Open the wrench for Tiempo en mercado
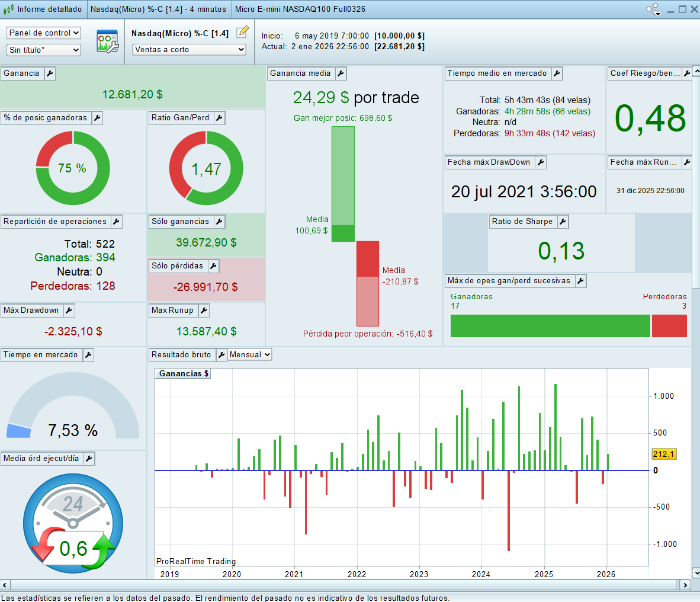Viewport: 700px width, 602px height. [x=88, y=355]
